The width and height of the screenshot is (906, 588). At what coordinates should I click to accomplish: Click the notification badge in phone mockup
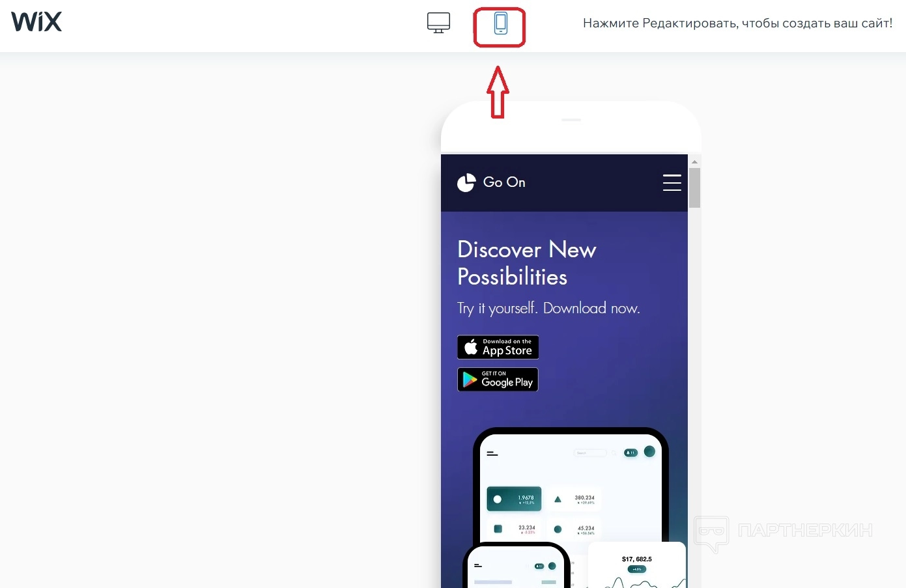630,453
